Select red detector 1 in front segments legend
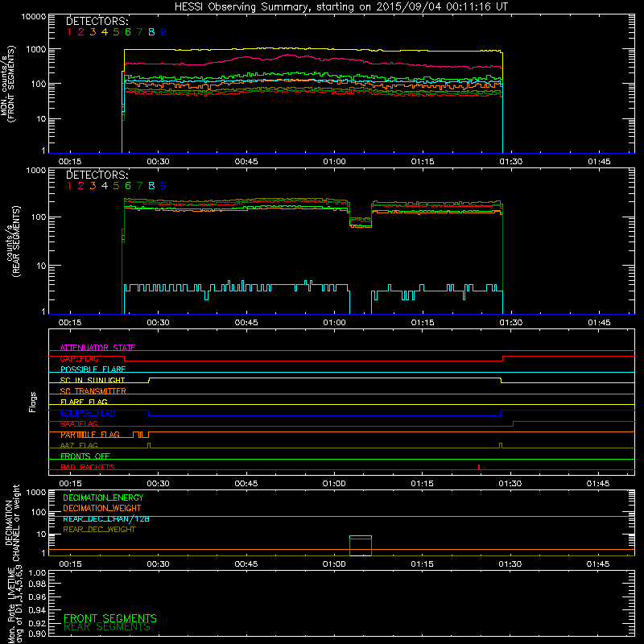Viewport: 644px width, 644px height. (69, 32)
